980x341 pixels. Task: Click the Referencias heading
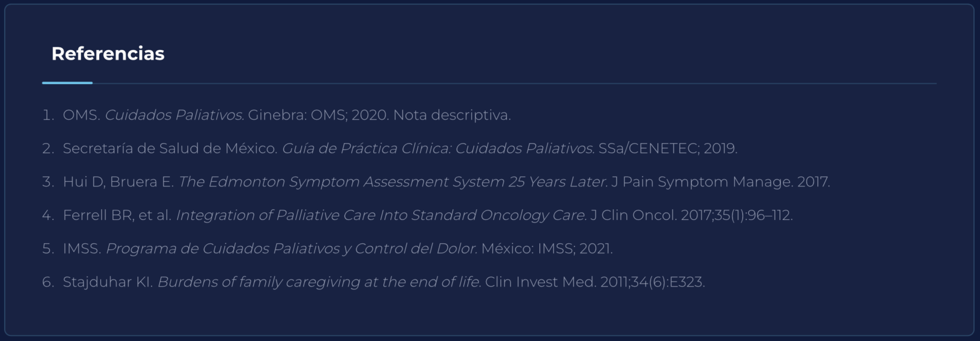(108, 53)
